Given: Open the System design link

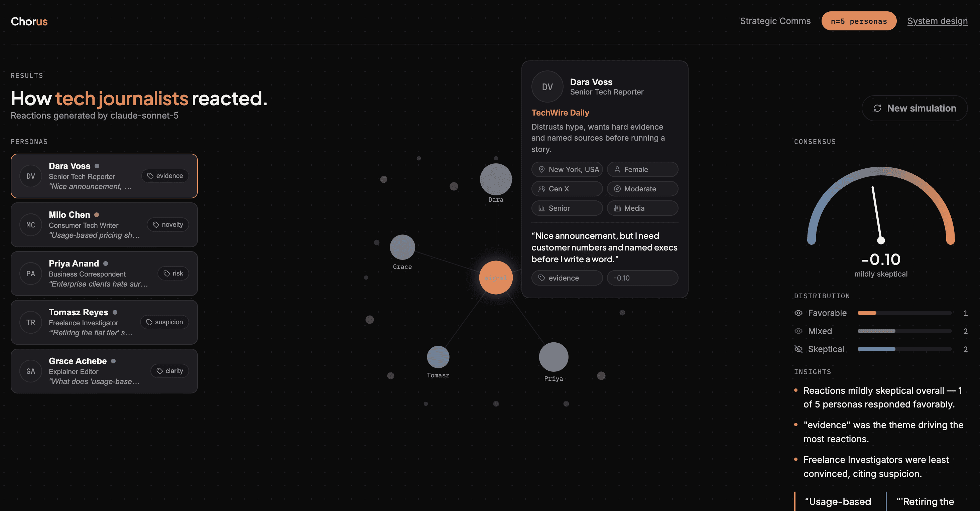Looking at the screenshot, I should click(x=937, y=21).
